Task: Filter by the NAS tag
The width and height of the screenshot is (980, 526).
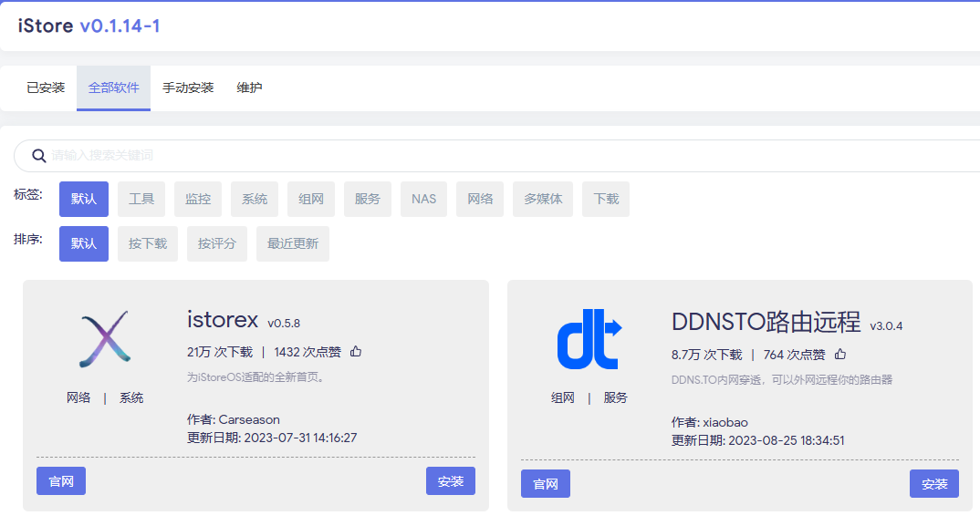Action: [423, 200]
